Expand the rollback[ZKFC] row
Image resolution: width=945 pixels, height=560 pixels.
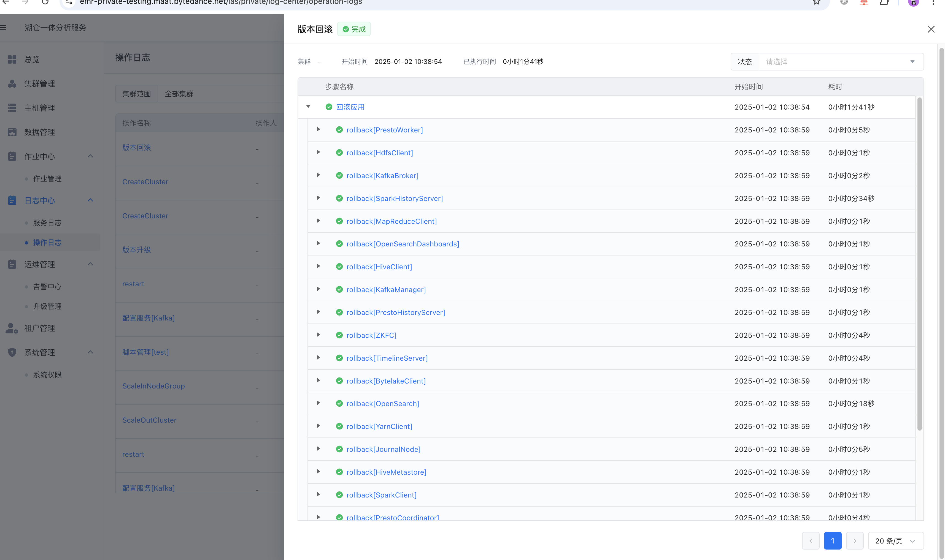tap(318, 335)
